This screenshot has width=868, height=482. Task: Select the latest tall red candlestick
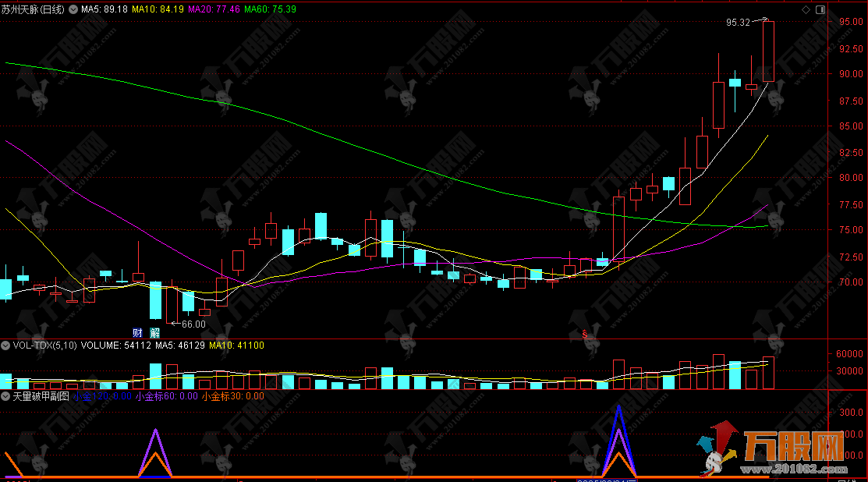tap(768, 51)
